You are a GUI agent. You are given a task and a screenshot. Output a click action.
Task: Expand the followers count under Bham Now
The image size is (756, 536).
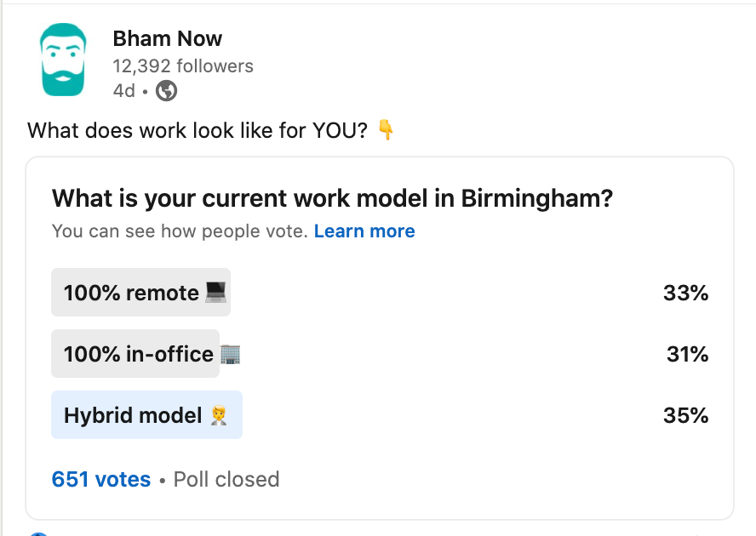click(183, 66)
